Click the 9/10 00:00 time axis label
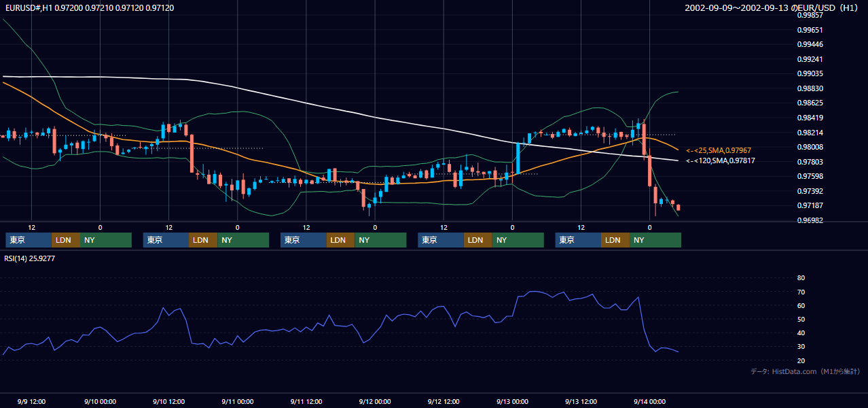 click(101, 401)
